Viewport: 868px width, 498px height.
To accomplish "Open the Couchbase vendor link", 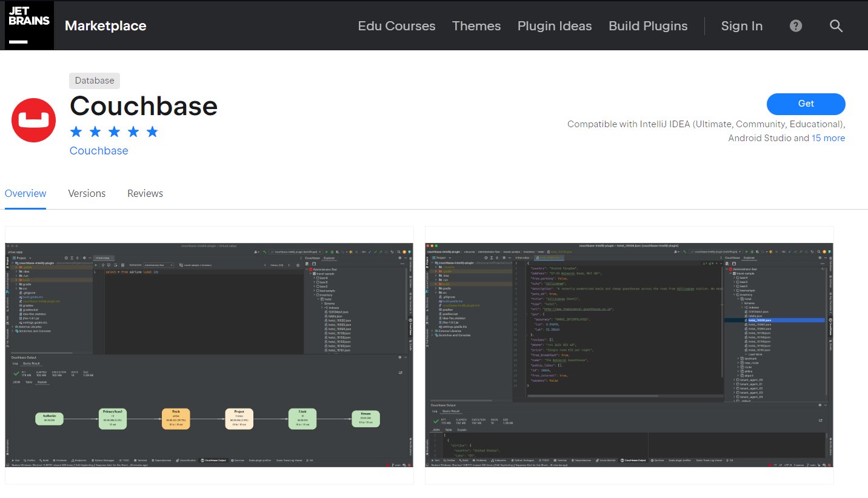I will (99, 151).
